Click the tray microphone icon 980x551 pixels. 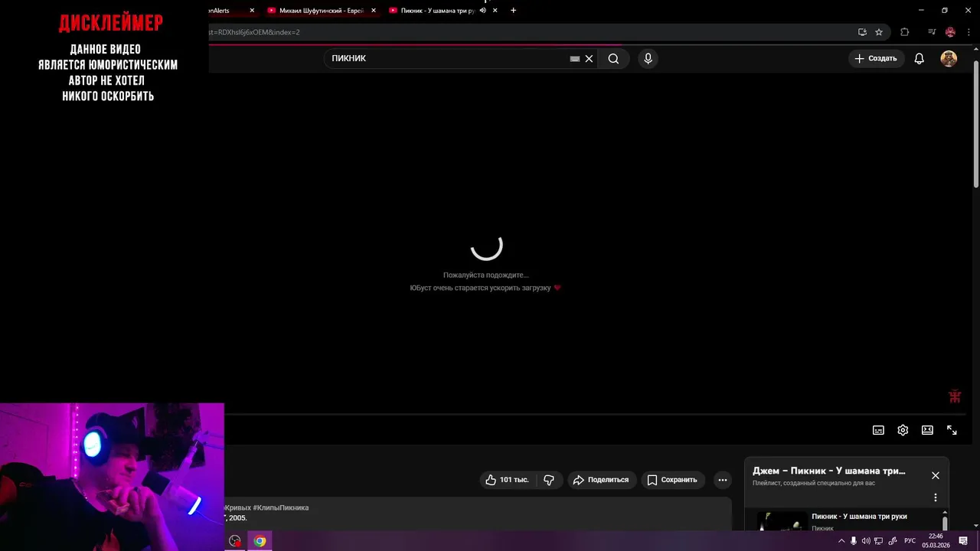click(x=854, y=541)
